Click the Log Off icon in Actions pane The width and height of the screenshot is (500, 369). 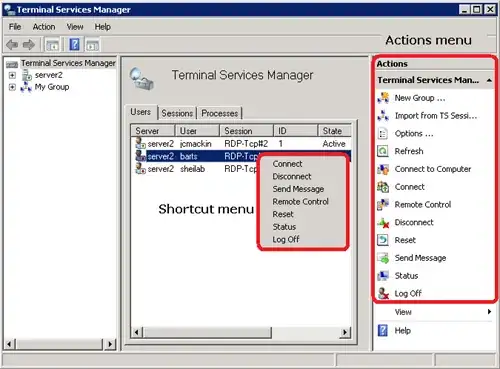383,293
